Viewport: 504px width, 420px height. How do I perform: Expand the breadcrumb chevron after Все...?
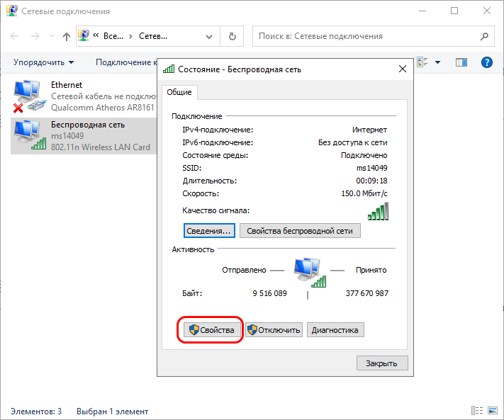(x=130, y=36)
